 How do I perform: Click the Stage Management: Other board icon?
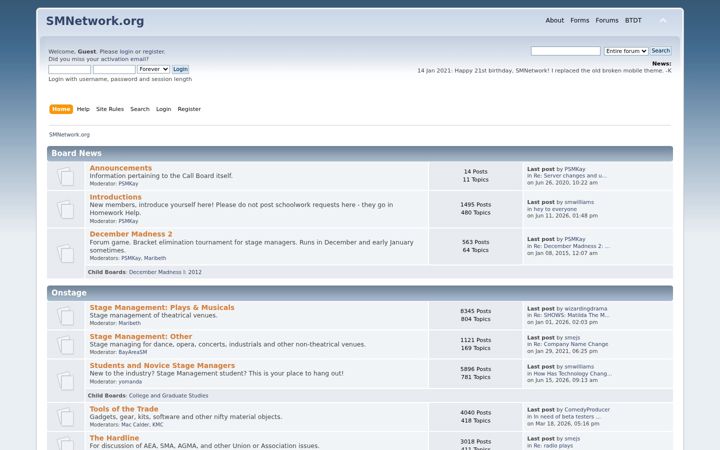pos(66,345)
